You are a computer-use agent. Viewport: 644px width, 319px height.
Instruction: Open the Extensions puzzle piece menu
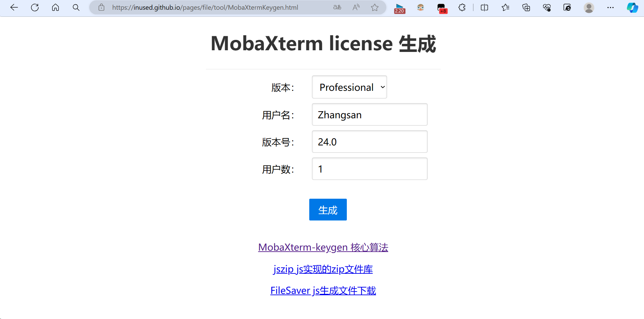pyautogui.click(x=462, y=7)
